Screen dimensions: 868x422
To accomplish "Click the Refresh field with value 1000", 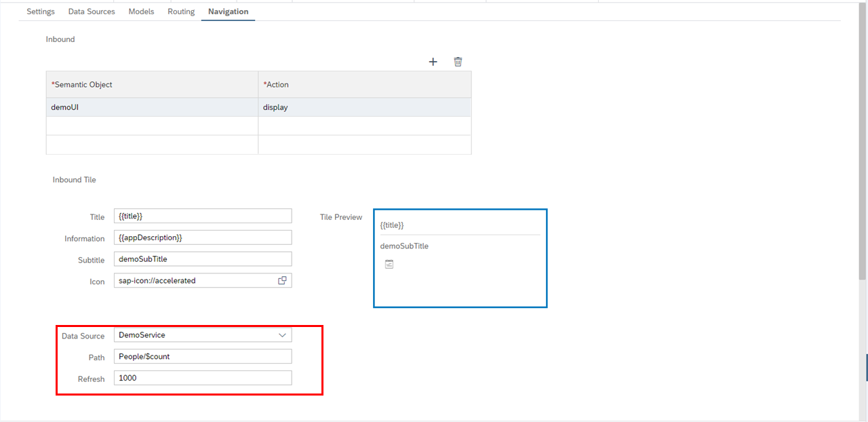I will (x=203, y=378).
